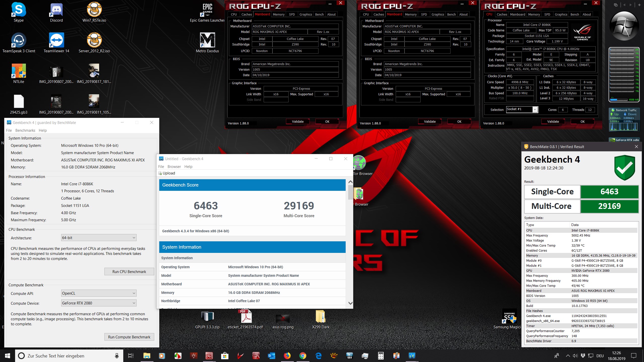644x362 pixels.
Task: Open the Compute Device GeForce RTX 2080 dropdown
Action: click(x=99, y=303)
